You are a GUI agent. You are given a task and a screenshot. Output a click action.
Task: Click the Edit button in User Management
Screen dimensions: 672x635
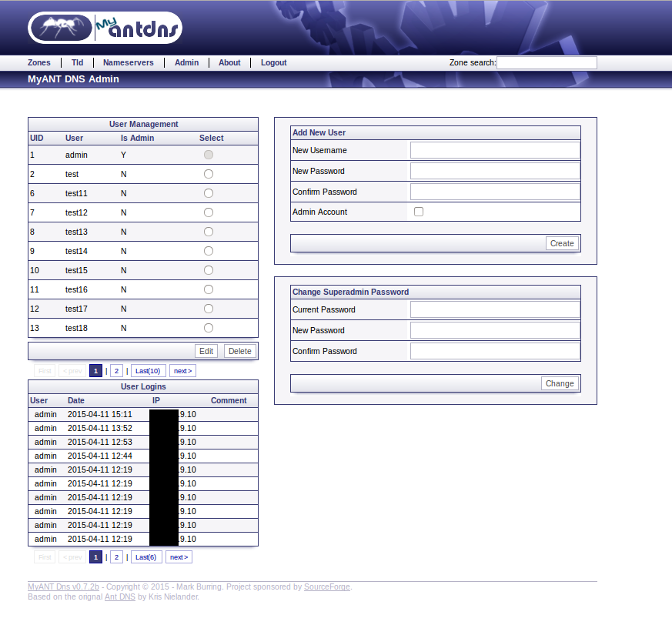pyautogui.click(x=206, y=350)
